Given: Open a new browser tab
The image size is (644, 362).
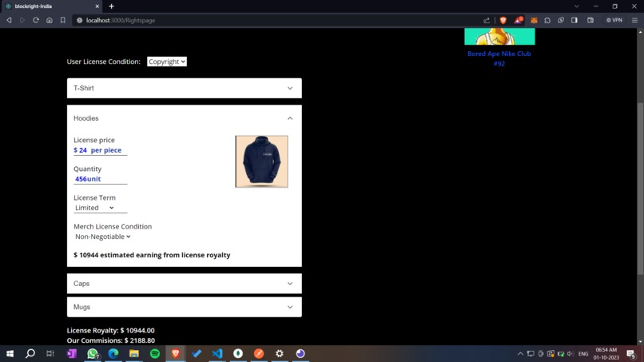Looking at the screenshot, I should [x=111, y=6].
